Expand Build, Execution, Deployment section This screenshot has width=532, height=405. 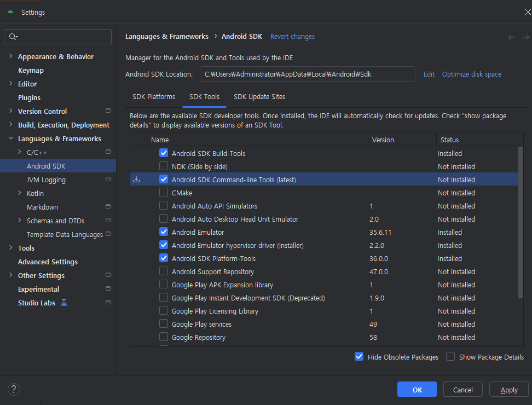pos(10,124)
